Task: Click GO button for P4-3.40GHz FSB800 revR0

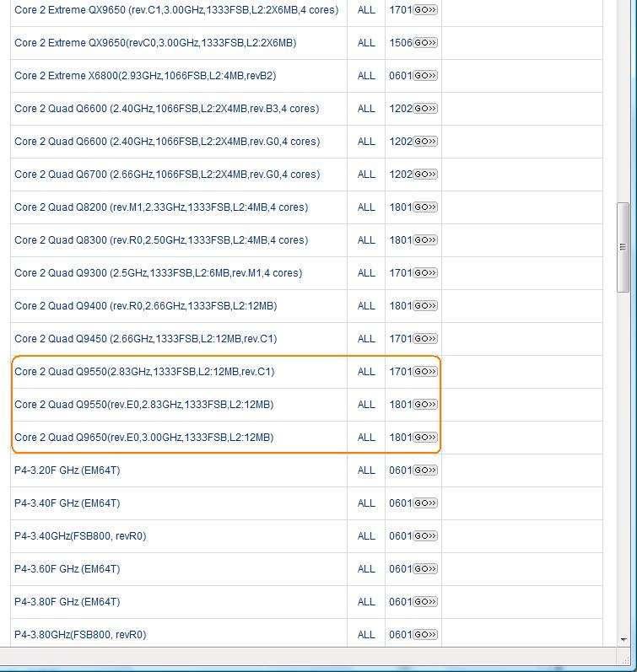Action: tap(425, 536)
